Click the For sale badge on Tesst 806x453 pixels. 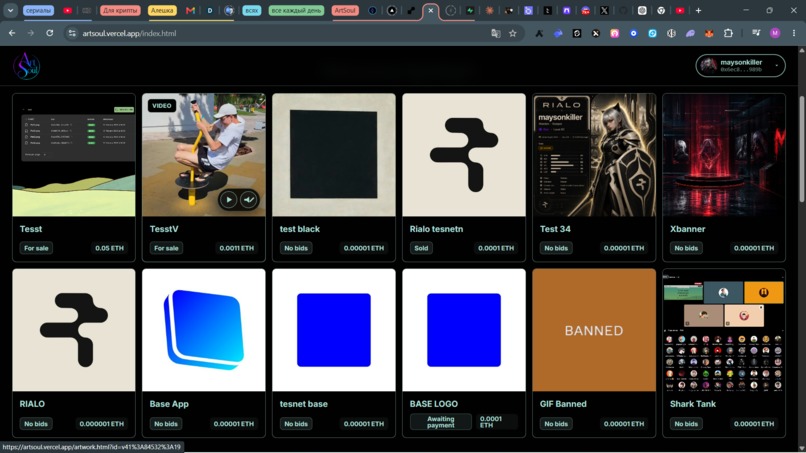point(36,248)
